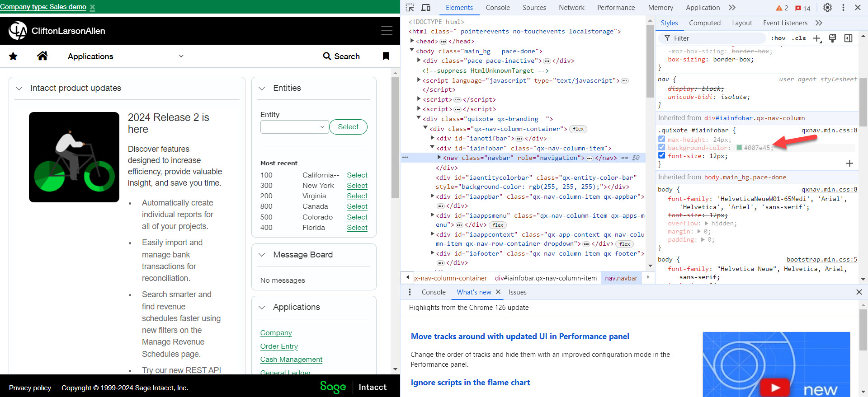Screen dimensions: 868x397
Task: Open DevTools settings gear
Action: tap(827, 8)
